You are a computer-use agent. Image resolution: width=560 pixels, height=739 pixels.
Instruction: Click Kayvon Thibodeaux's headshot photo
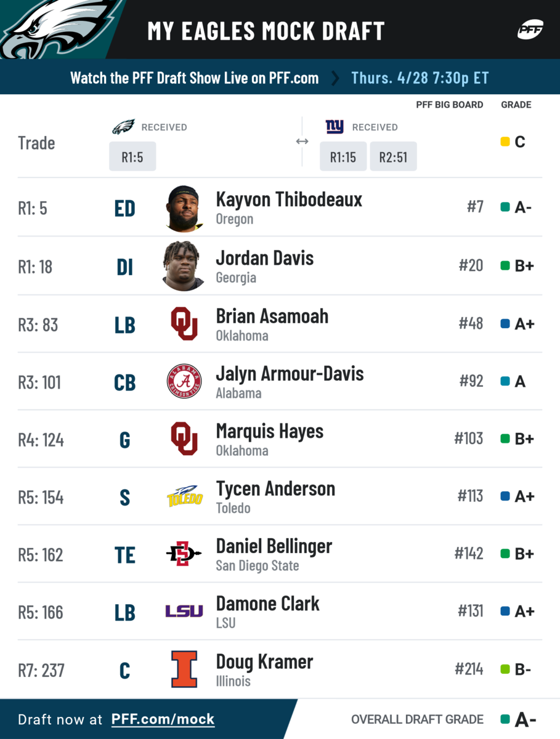[x=184, y=208]
